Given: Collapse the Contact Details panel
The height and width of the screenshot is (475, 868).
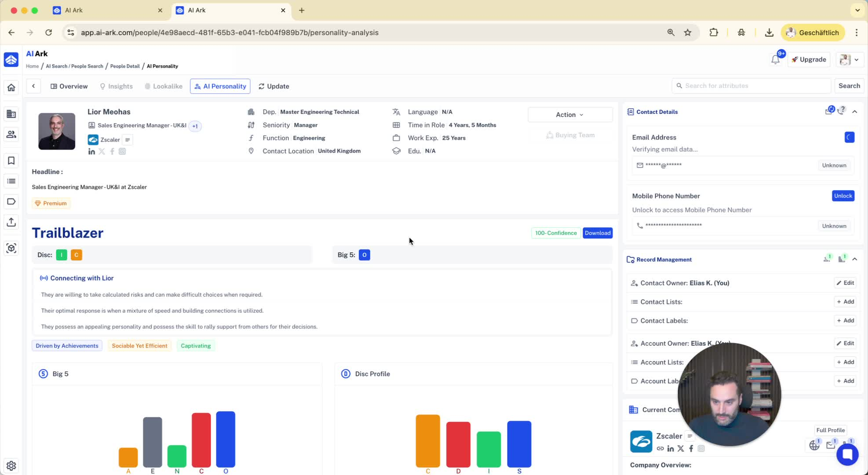Looking at the screenshot, I should 855,112.
